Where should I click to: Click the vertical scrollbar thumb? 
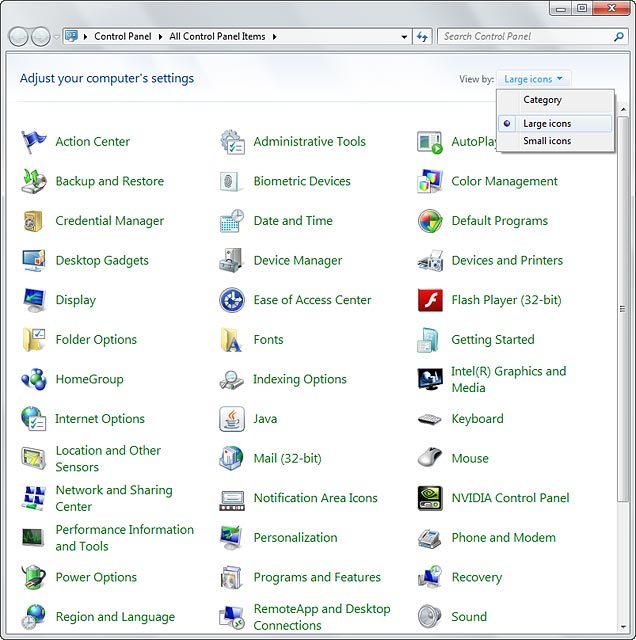click(x=623, y=309)
